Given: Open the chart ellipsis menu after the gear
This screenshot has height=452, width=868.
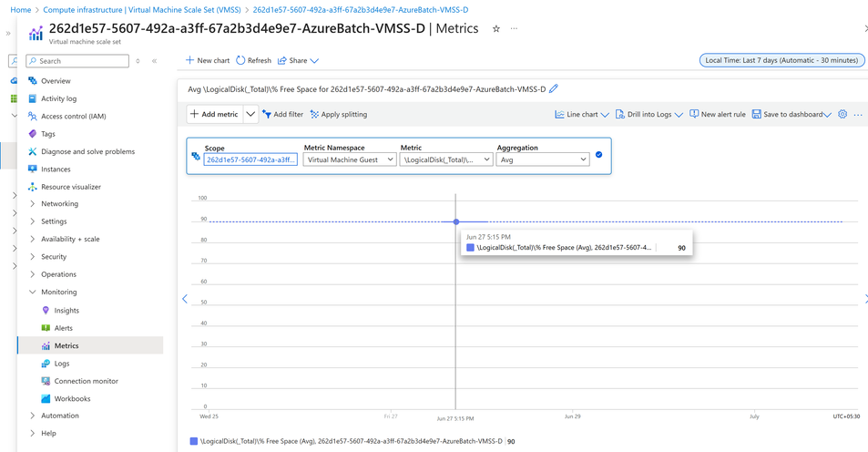Looking at the screenshot, I should click(857, 115).
